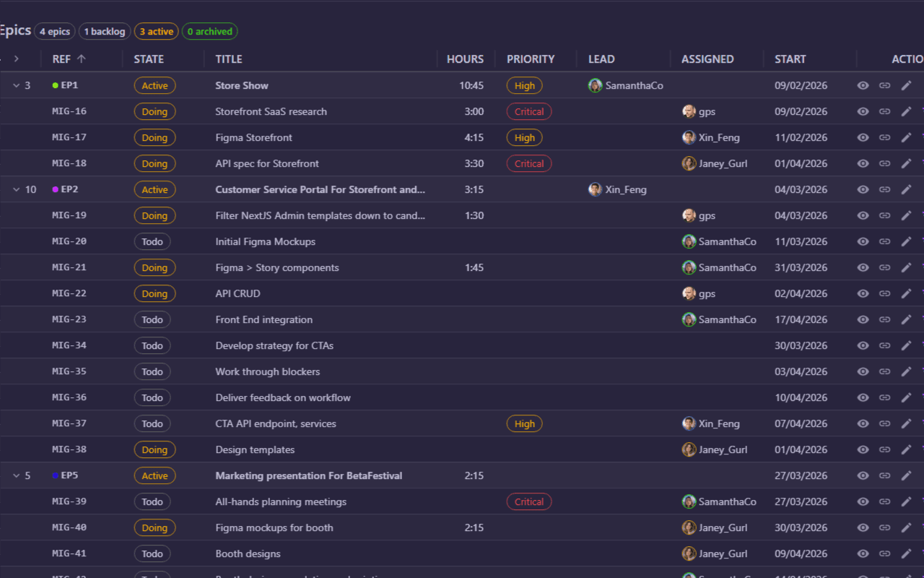Collapse the EP2 Customer Service Portal epic
This screenshot has height=578, width=924.
tap(17, 189)
